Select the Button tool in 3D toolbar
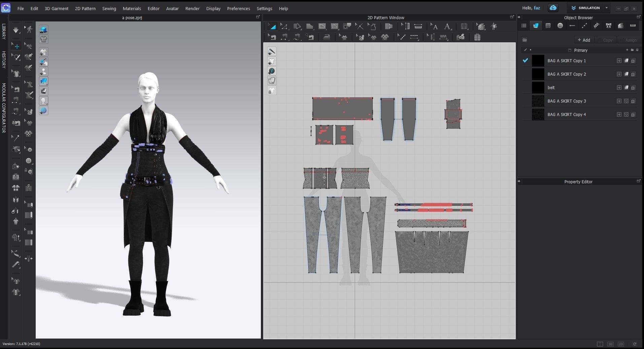The height and width of the screenshot is (349, 644). [x=29, y=161]
